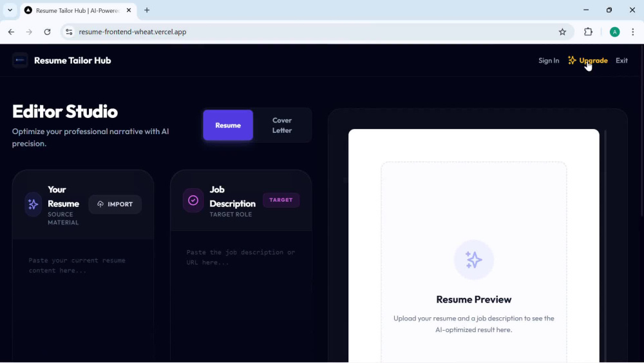Click the checkmark icon beside Job Description
Image resolution: width=644 pixels, height=363 pixels.
193,201
